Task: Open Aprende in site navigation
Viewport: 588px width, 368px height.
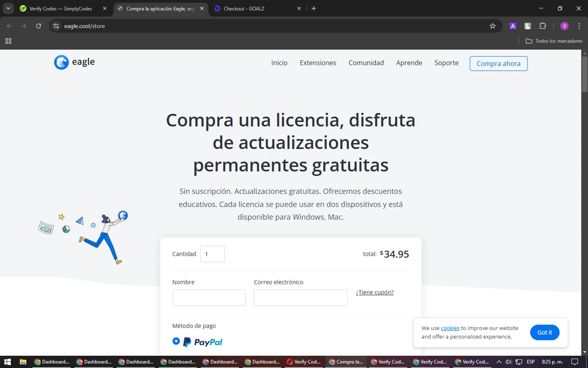Action: (x=409, y=63)
